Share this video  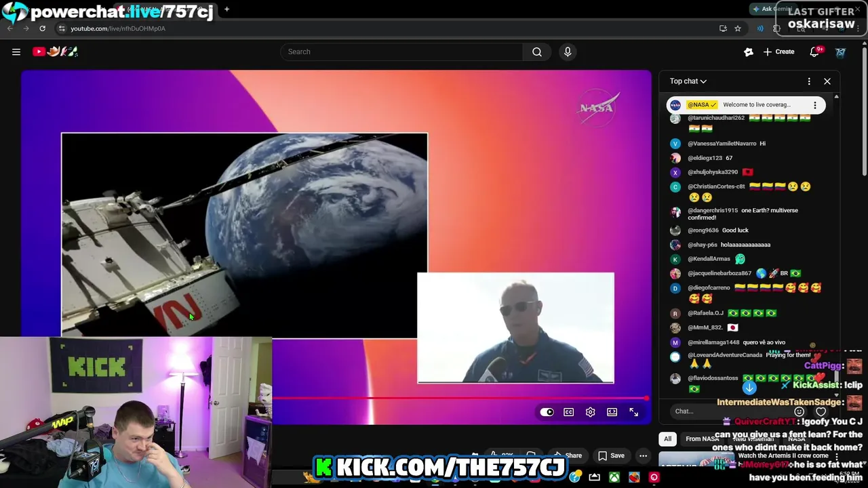tap(568, 455)
